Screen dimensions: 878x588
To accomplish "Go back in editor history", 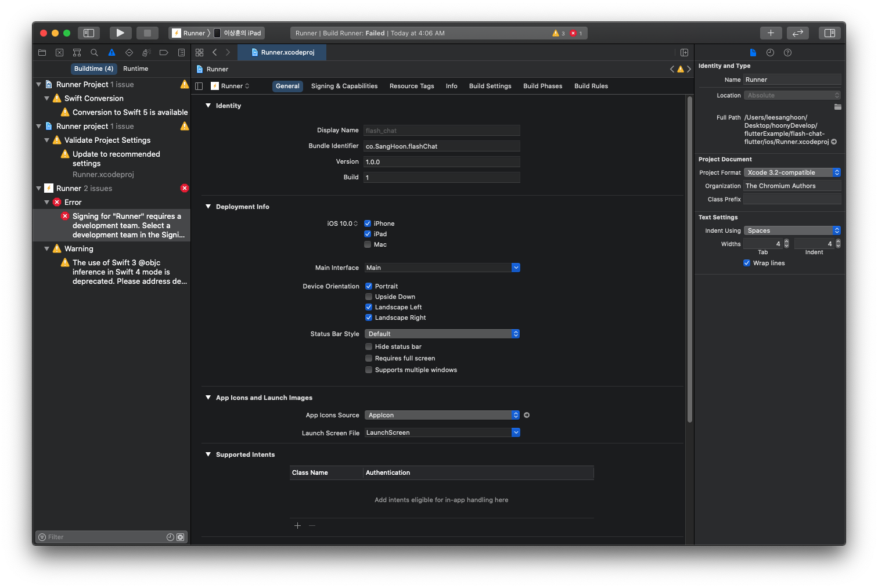I will tap(214, 52).
